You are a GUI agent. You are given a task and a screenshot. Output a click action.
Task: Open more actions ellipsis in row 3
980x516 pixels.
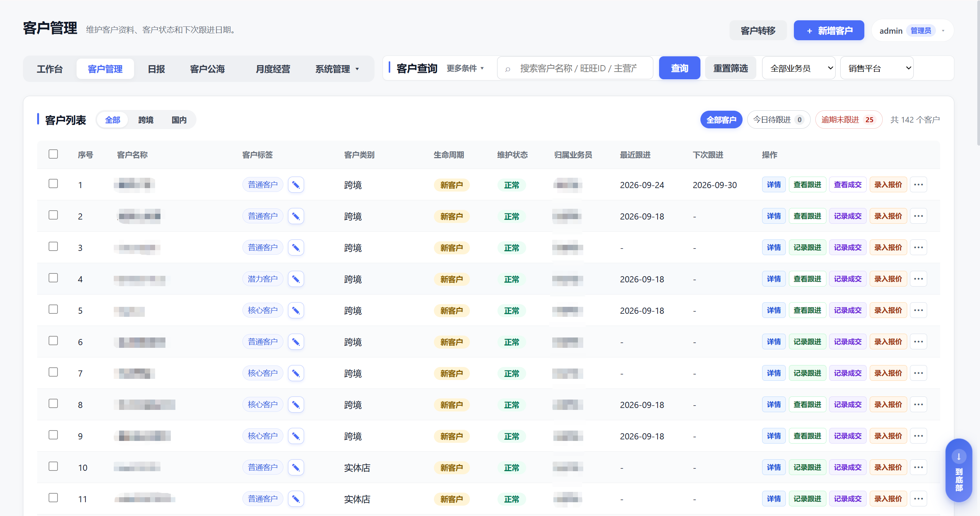(x=918, y=247)
